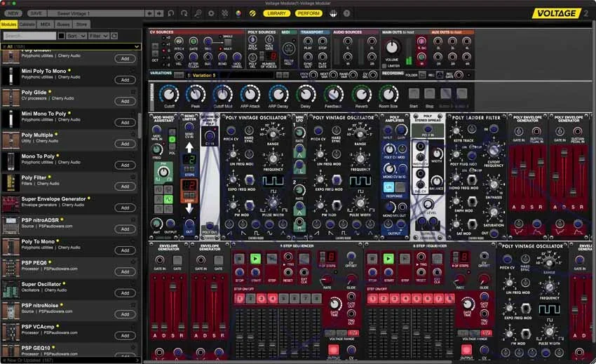Toggle step 8 on the left sequencer
The height and width of the screenshot is (364, 596).
pyautogui.click(x=316, y=299)
